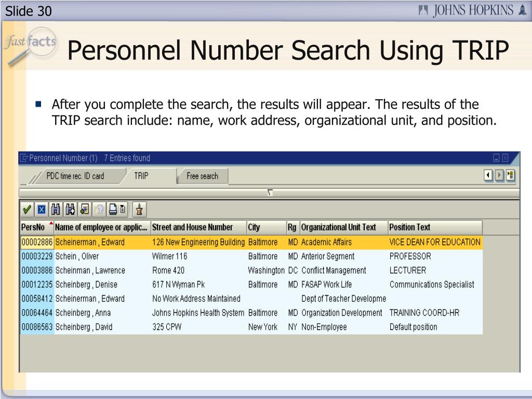The height and width of the screenshot is (399, 532).
Task: Open the print options dropdown arrow
Action: coord(123,210)
